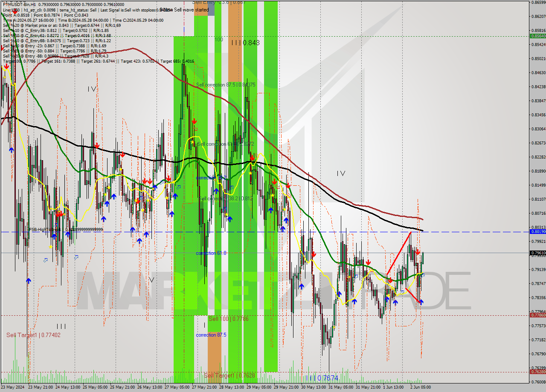Click the 'Entry -88: 0.90886' sell line
This screenshot has height=392, width=546.
point(55,56)
